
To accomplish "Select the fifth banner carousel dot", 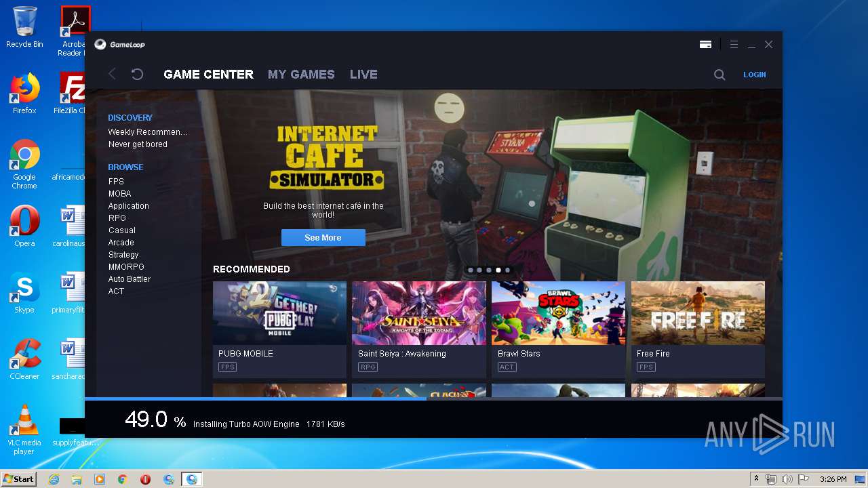I will (507, 270).
